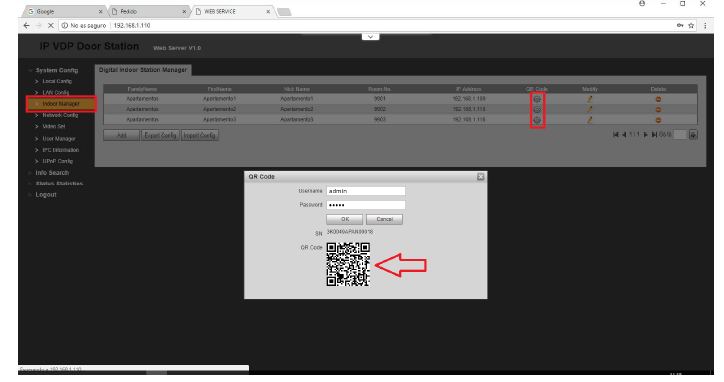Collapse the System Config tree section
Image resolution: width=724 pixels, height=382 pixels.
point(30,71)
